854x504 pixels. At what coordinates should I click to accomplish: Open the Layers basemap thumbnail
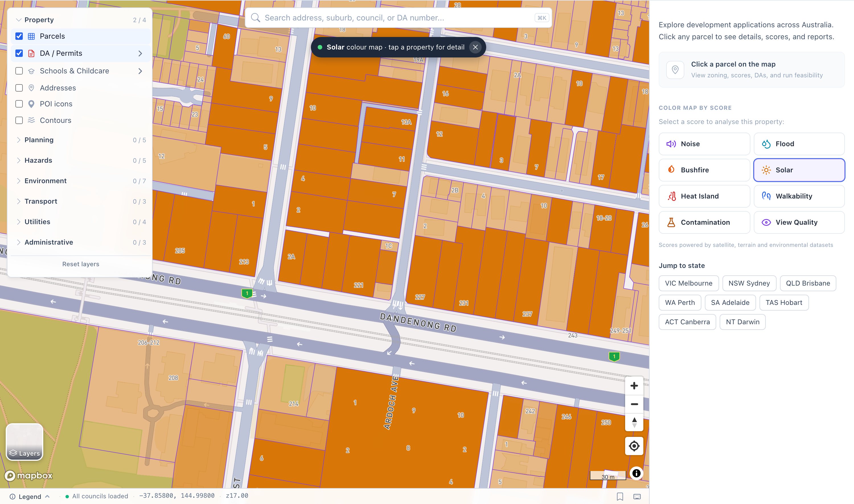24,442
